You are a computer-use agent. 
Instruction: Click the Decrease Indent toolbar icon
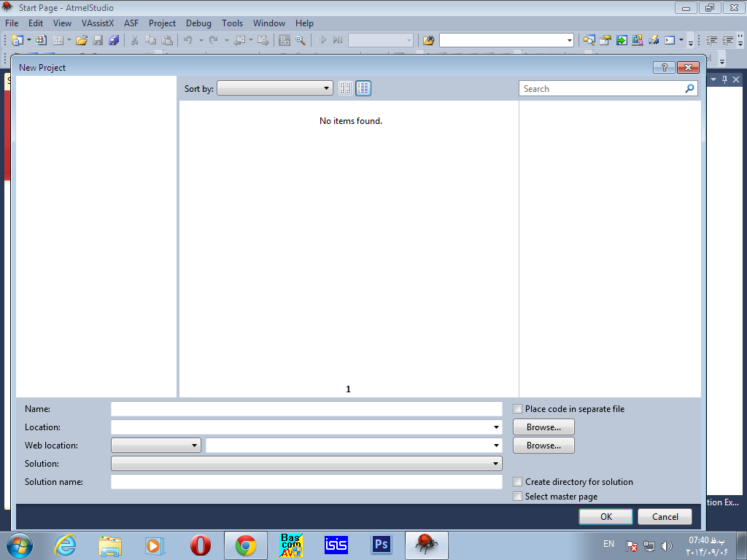(711, 41)
